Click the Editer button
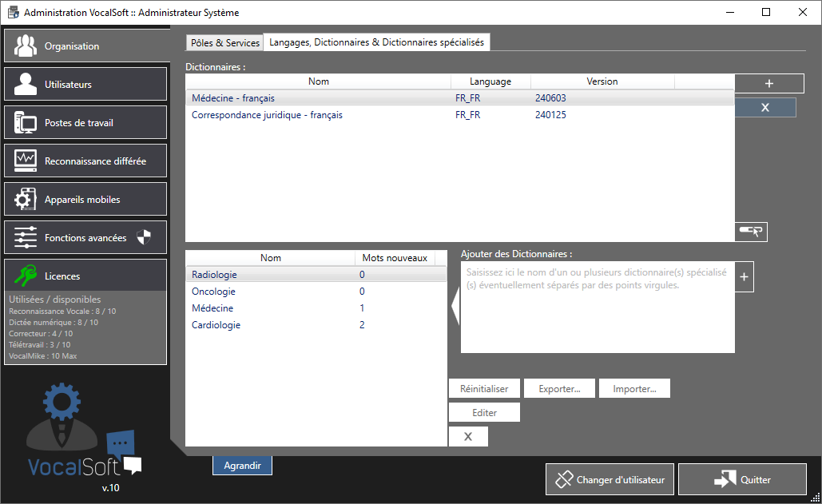This screenshot has width=822, height=504. (484, 412)
